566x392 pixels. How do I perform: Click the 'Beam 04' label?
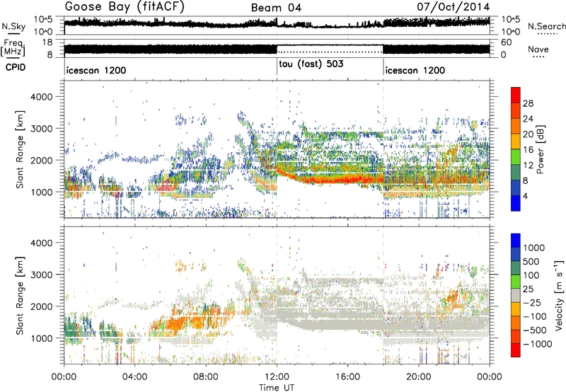276,8
